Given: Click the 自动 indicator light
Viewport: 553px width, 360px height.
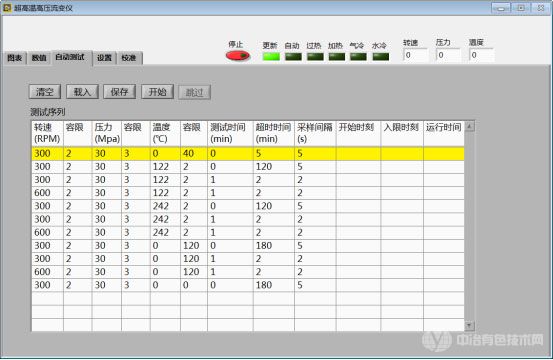Looking at the screenshot, I should point(293,56).
